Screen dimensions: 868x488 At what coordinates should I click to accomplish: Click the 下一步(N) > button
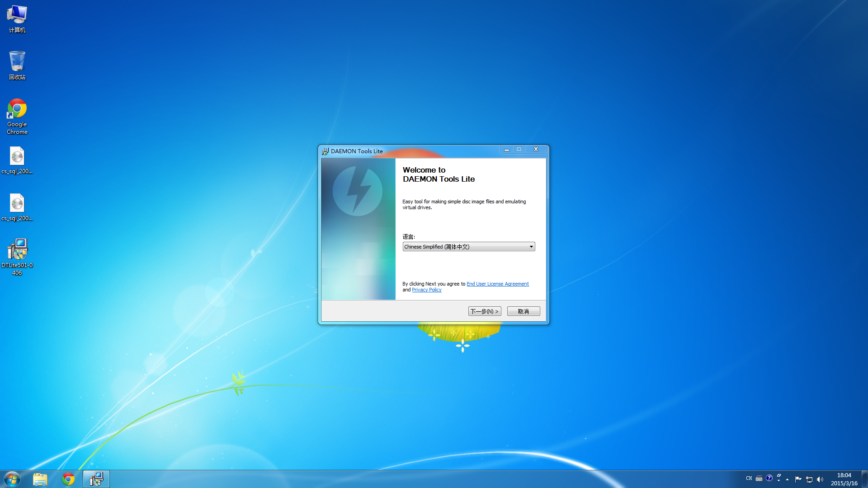pyautogui.click(x=485, y=311)
